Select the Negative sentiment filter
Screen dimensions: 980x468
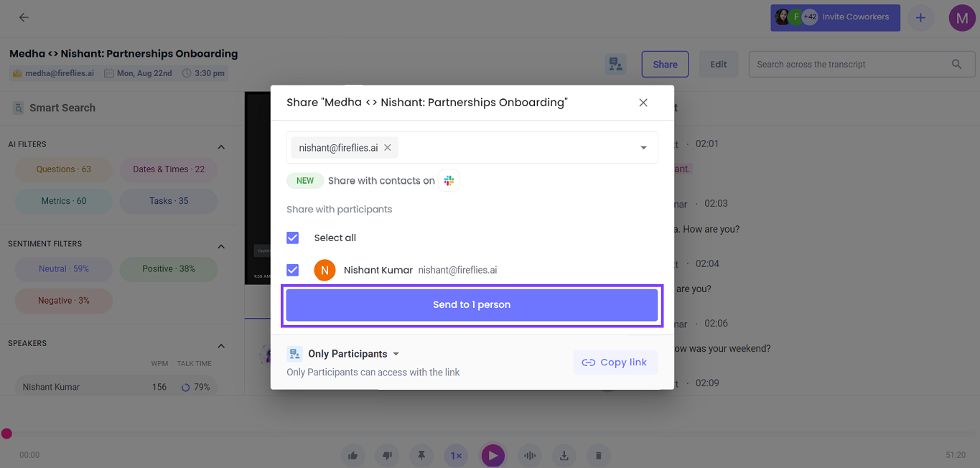coord(63,300)
